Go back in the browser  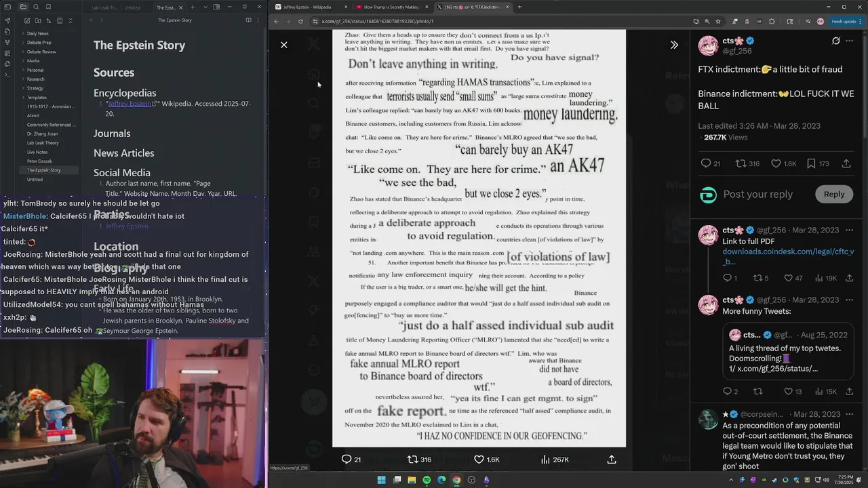pos(276,21)
